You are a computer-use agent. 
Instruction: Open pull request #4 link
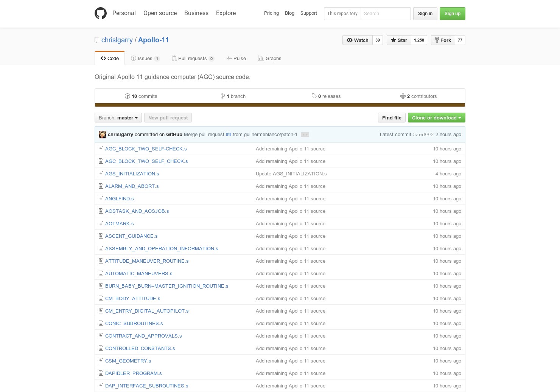(228, 135)
